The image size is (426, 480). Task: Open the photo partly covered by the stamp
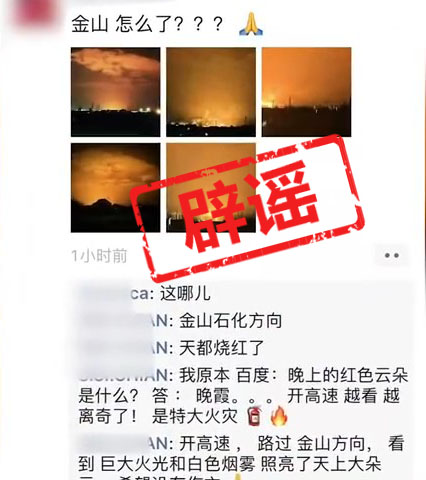(x=211, y=188)
